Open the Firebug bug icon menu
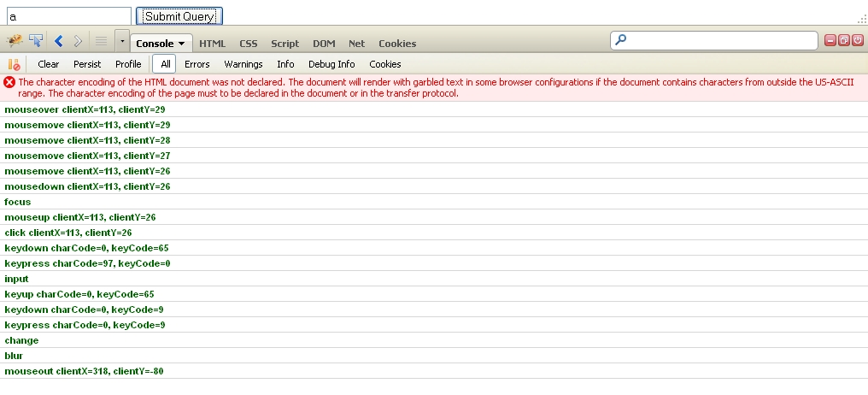Viewport: 868px width, 395px height. [x=14, y=41]
